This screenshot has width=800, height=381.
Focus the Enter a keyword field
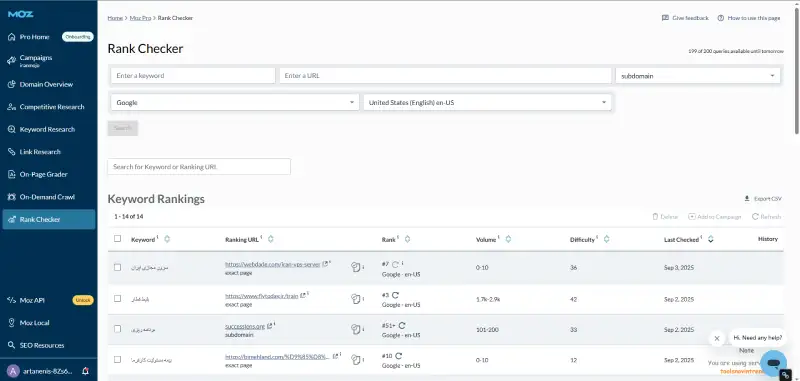(193, 75)
